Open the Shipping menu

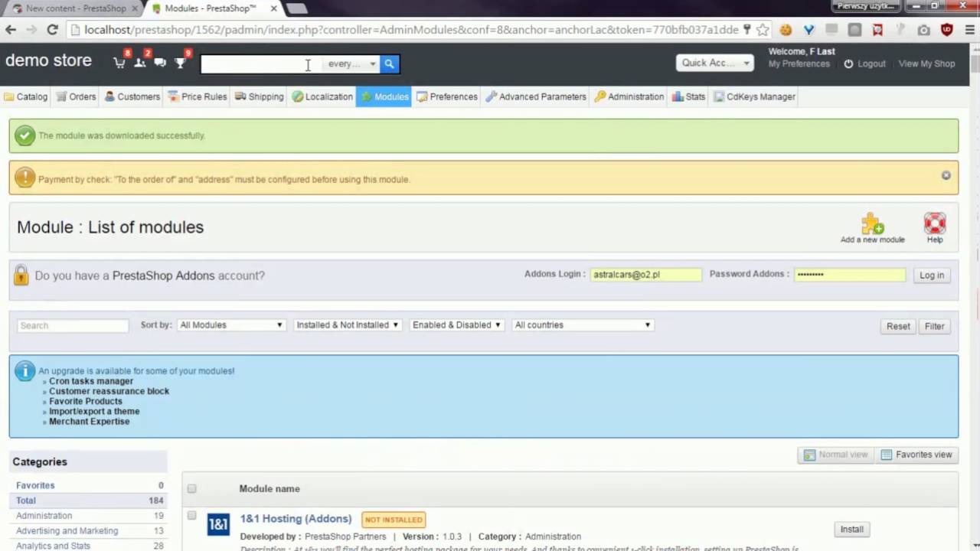pyautogui.click(x=259, y=96)
